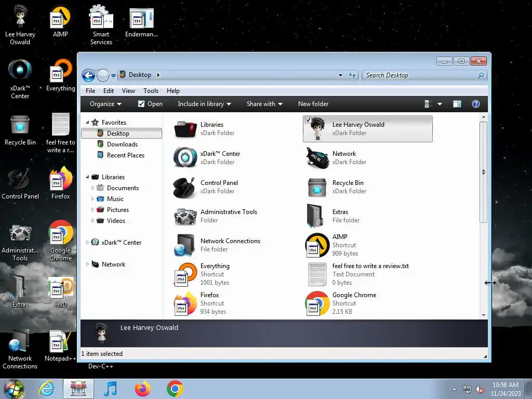Open the Libraries xDark Folder icon
532x399 pixels.
coord(185,129)
